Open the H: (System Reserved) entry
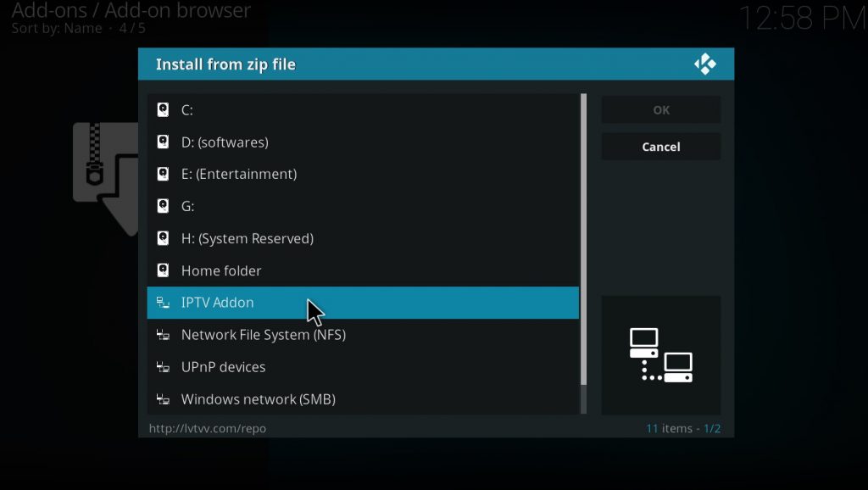This screenshot has width=868, height=490. [363, 238]
